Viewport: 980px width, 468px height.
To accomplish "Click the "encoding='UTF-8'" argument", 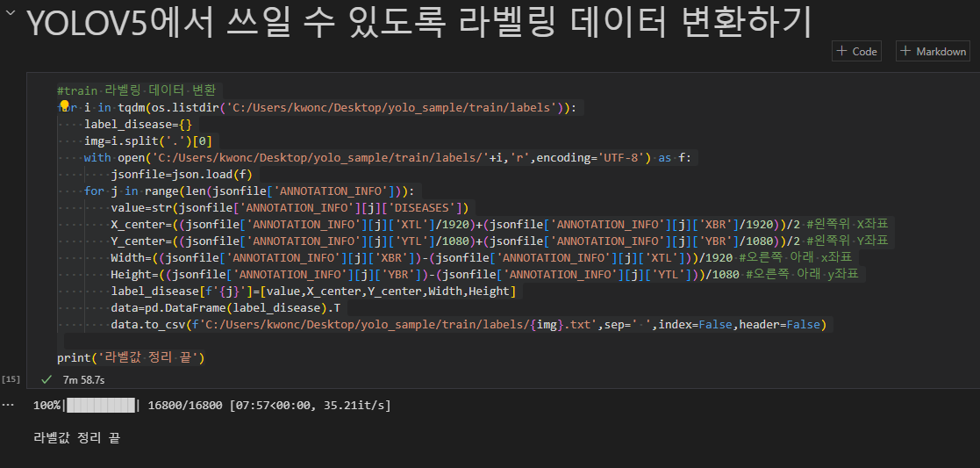I will (590, 158).
